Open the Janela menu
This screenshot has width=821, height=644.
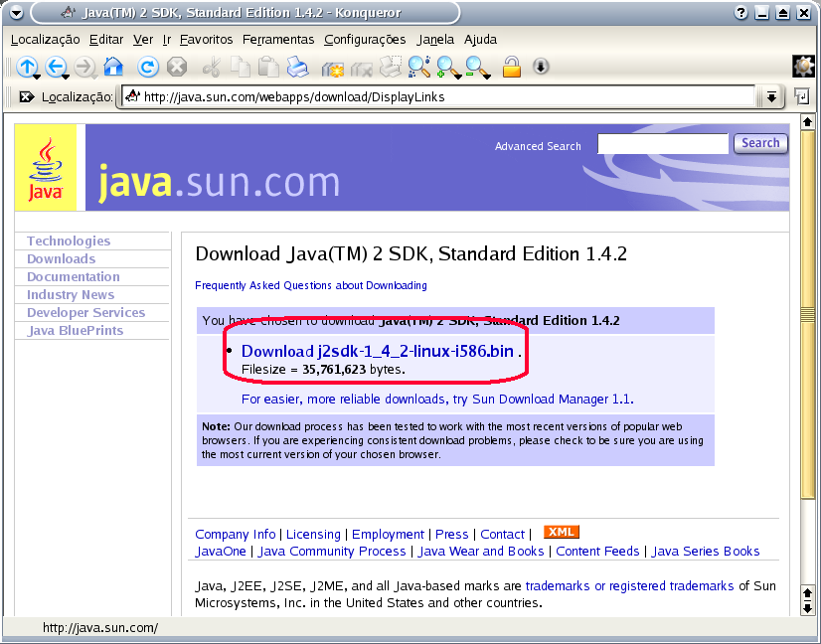[435, 40]
